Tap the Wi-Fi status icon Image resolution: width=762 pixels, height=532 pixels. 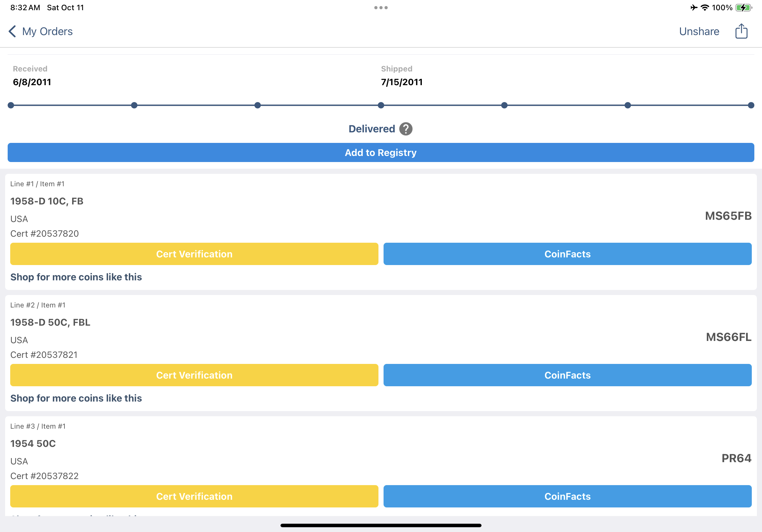pyautogui.click(x=704, y=8)
